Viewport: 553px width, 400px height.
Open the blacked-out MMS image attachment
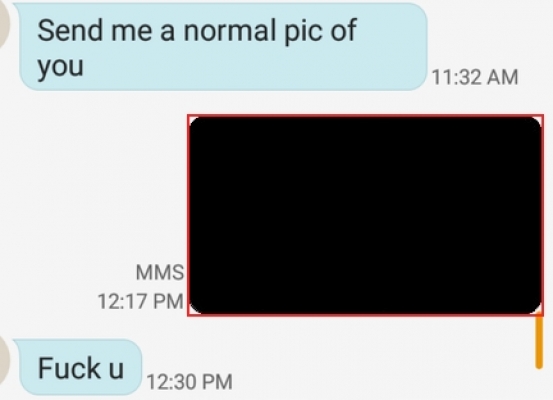[x=365, y=215]
